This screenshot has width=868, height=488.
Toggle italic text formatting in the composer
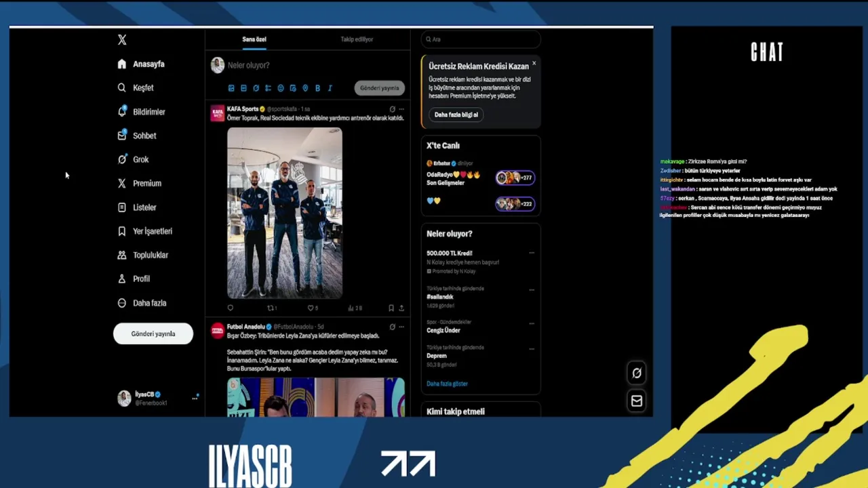[330, 88]
